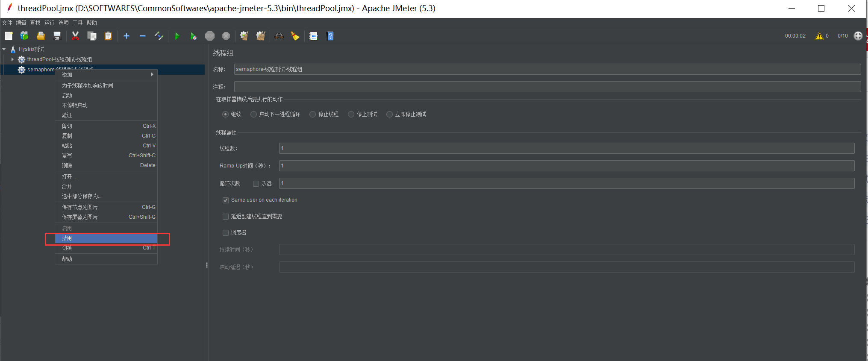Click the Copy icon in toolbar

point(92,36)
